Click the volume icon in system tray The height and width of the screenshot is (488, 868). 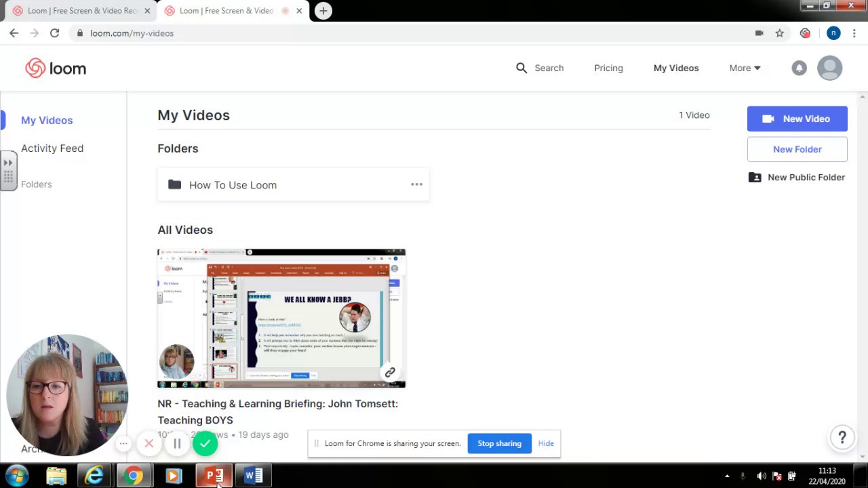[762, 476]
